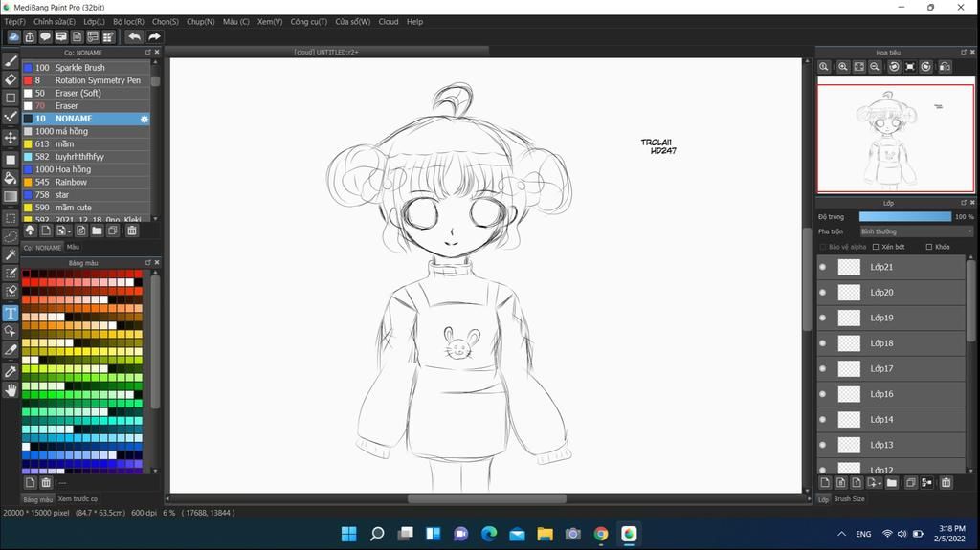Enable the Xén bớt clipping checkbox
The image size is (980, 550).
[x=876, y=247]
